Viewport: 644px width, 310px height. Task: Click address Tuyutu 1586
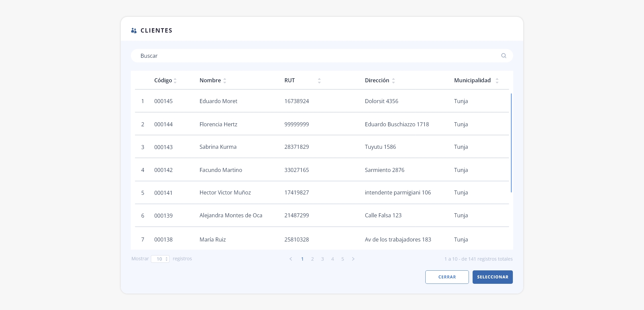[x=380, y=147]
